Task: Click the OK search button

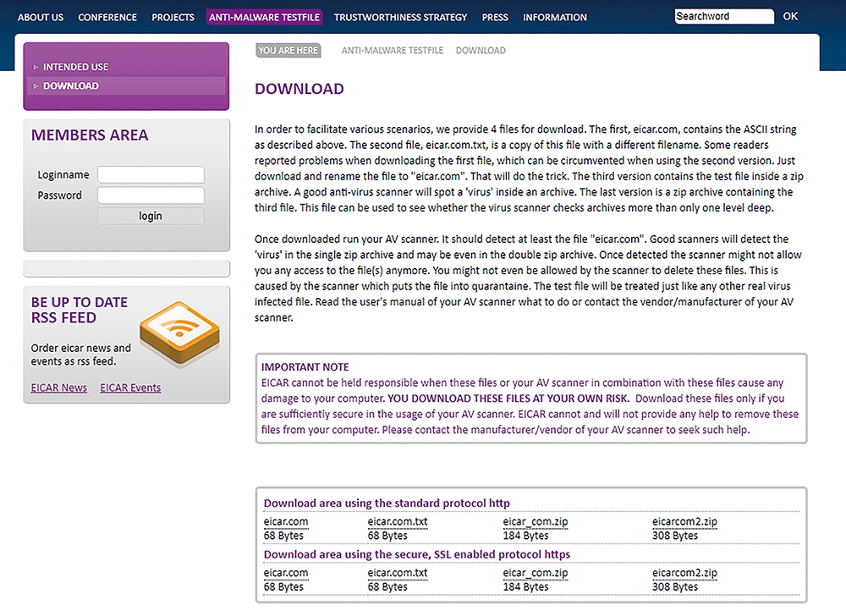Action: [790, 16]
